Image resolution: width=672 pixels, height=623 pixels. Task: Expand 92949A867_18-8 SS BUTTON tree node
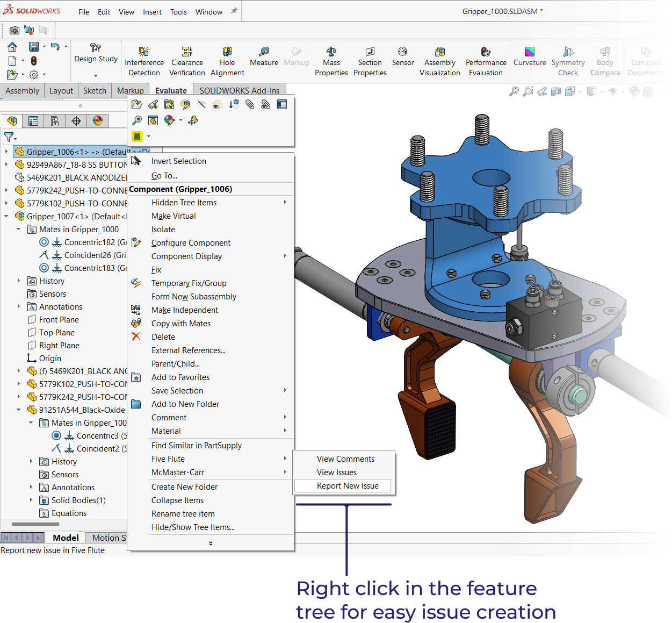point(6,164)
